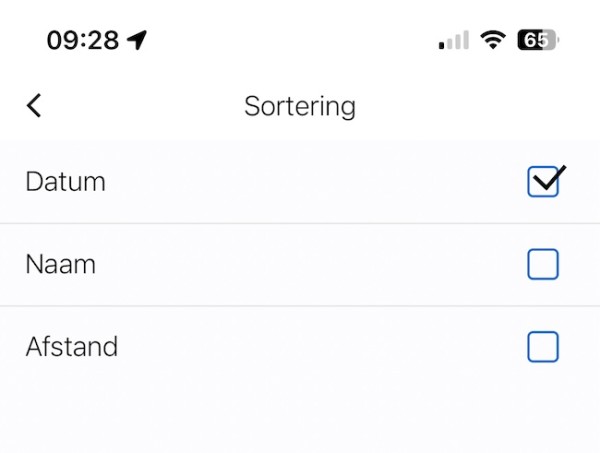Sort by distance via Afstand box
This screenshot has width=600, height=453.
pos(543,347)
